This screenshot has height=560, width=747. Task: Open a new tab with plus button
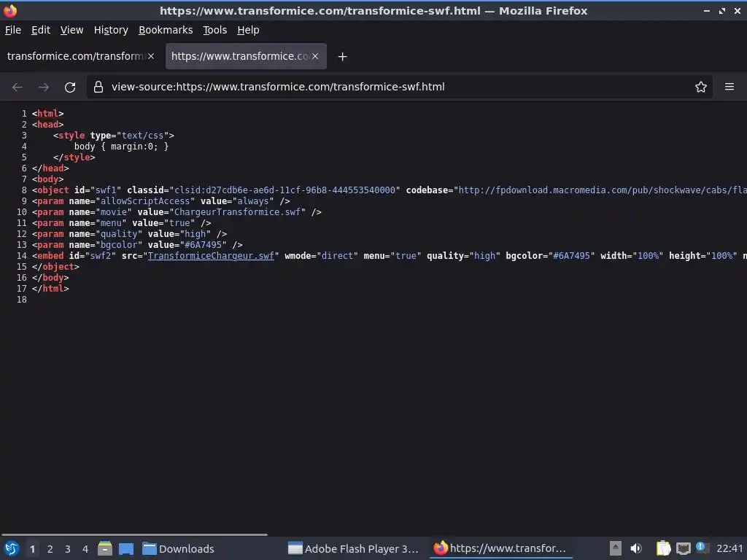342,57
